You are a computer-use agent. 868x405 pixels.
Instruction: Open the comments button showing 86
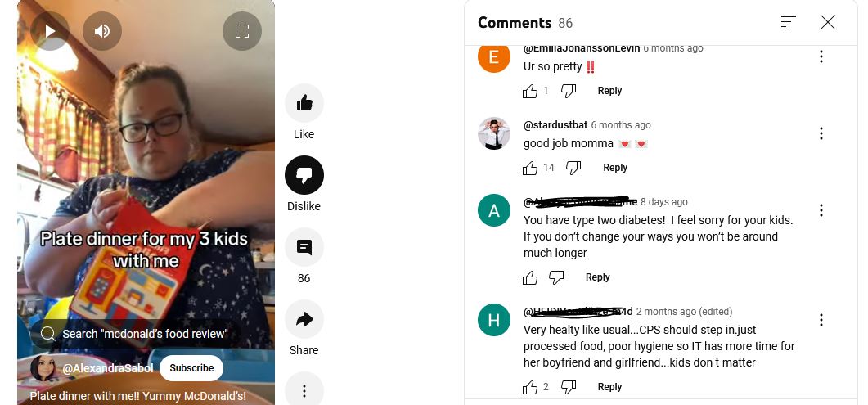[x=304, y=247]
